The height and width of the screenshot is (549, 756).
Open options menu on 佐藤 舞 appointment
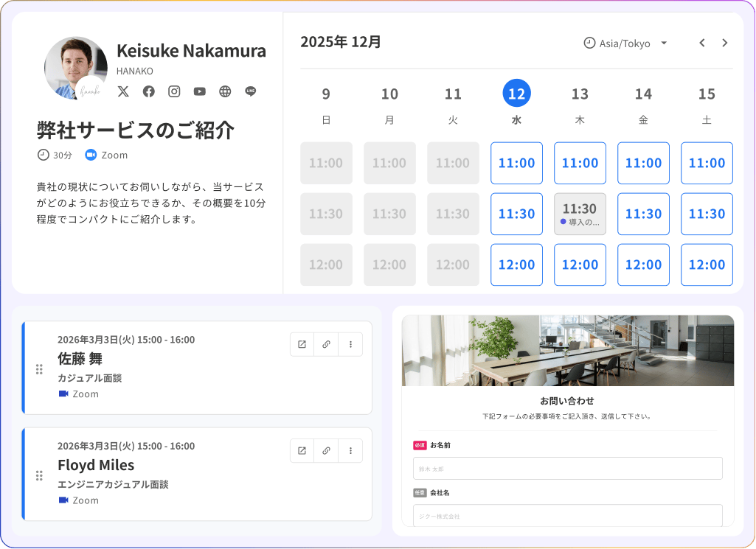coord(350,344)
